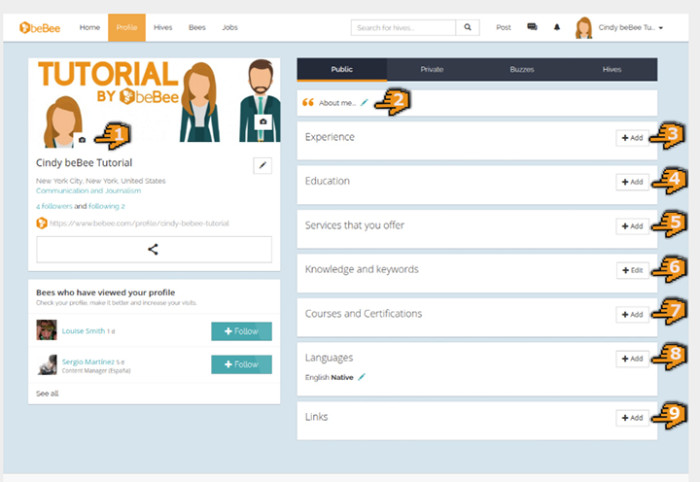Image resolution: width=700 pixels, height=482 pixels.
Task: Open Louise Smith's profile link
Action: tap(83, 331)
